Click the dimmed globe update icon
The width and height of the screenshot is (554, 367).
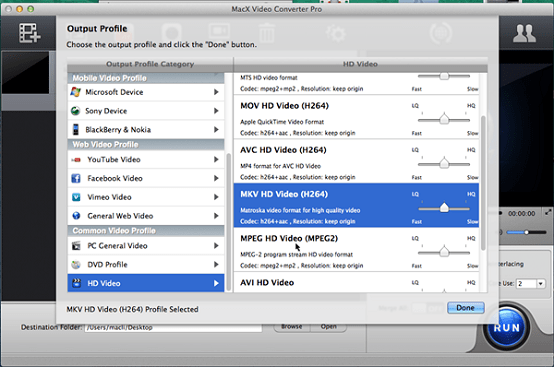[x=441, y=33]
